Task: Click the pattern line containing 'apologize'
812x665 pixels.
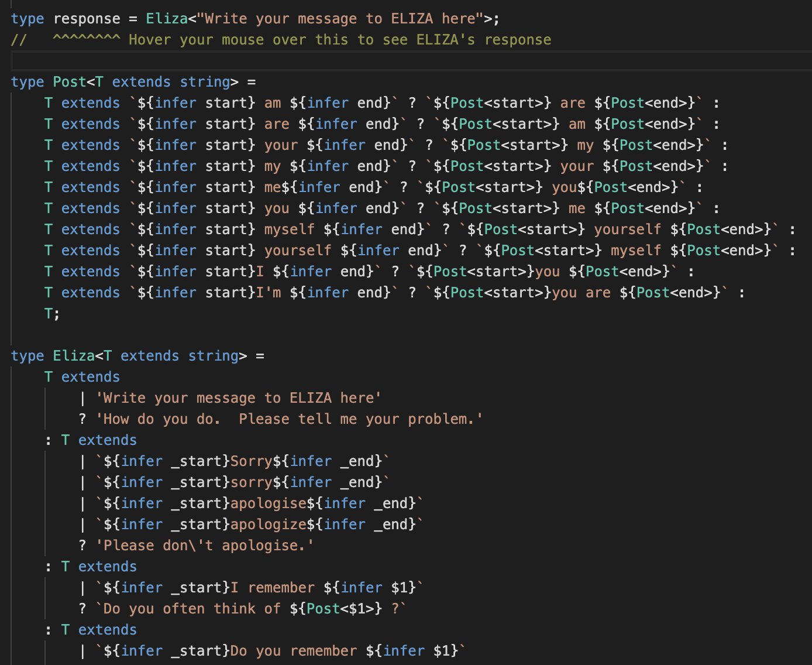Action: 251,525
